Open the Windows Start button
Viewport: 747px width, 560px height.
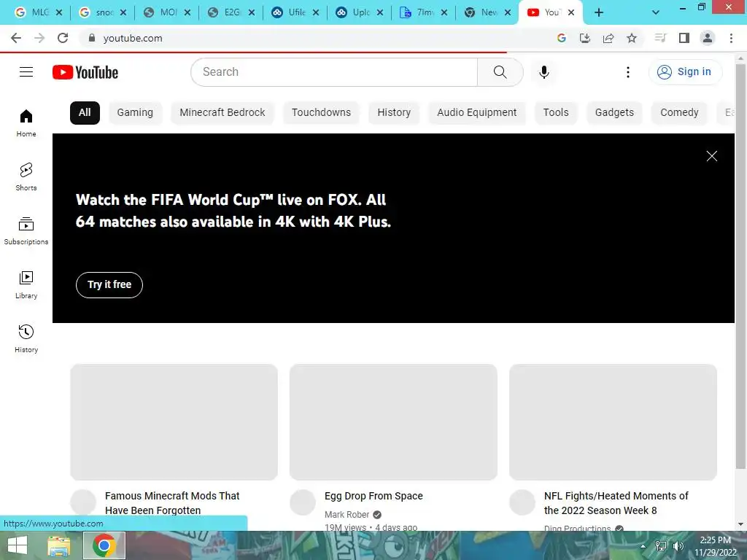(x=18, y=545)
